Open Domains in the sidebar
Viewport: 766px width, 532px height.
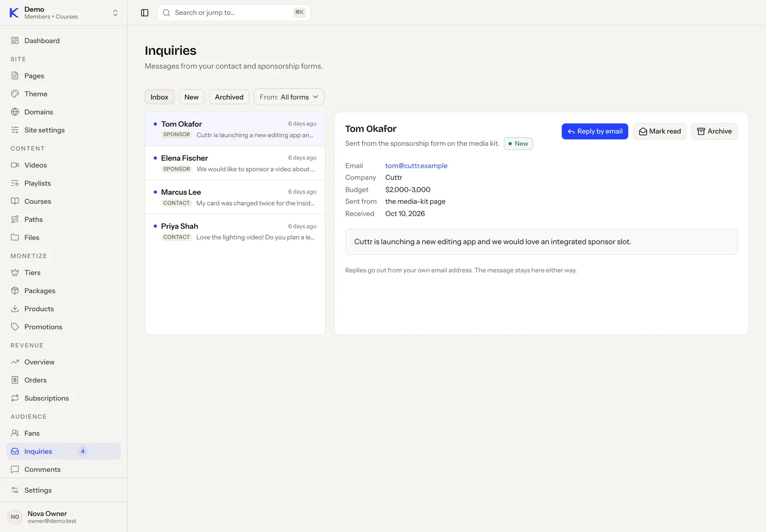point(63,112)
